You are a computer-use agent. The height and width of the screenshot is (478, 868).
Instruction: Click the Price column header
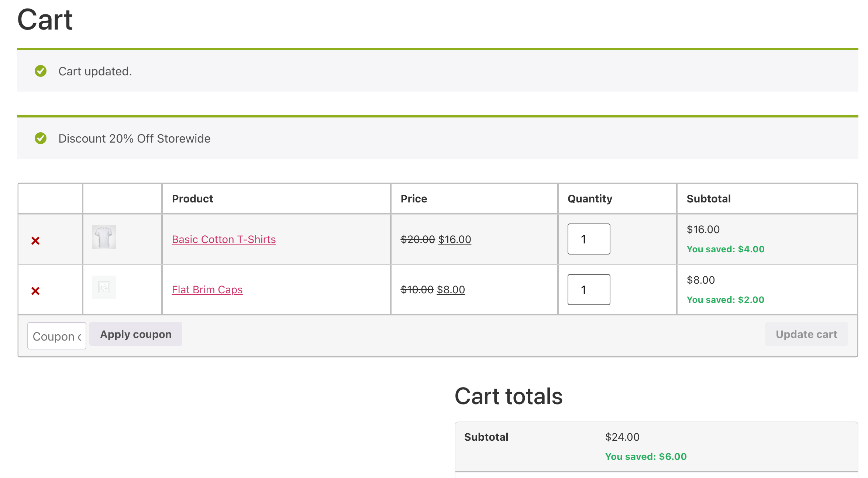pyautogui.click(x=414, y=199)
